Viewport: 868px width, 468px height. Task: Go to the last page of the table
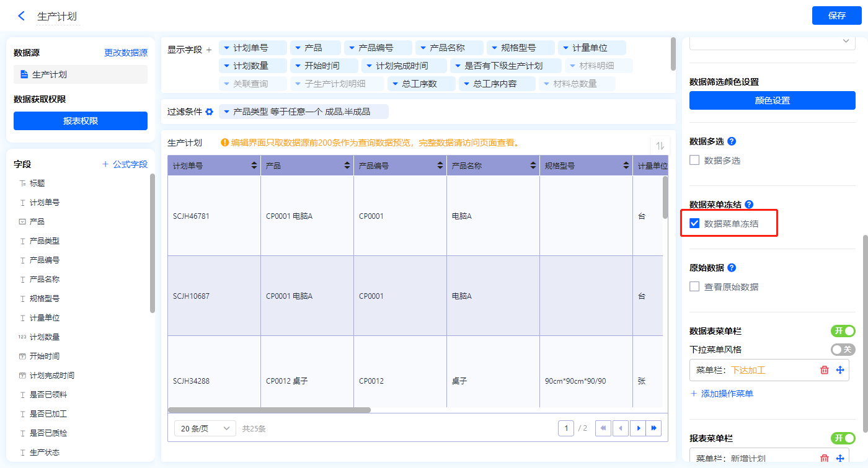653,428
